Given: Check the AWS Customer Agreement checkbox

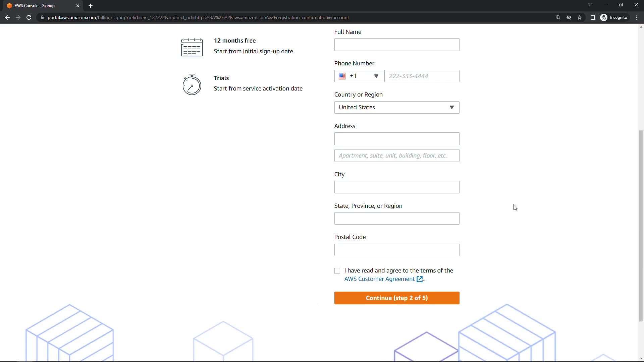Looking at the screenshot, I should pyautogui.click(x=337, y=271).
